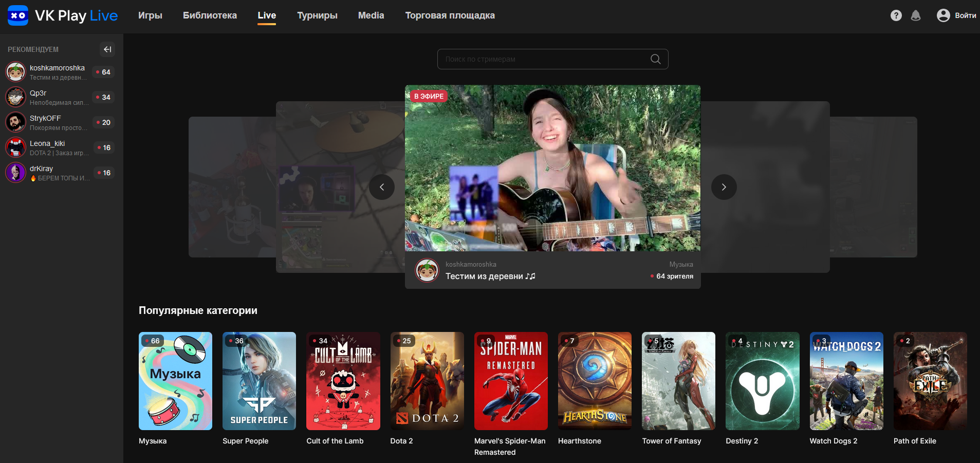Image resolution: width=980 pixels, height=463 pixels.
Task: Select the Live tab
Action: pos(267,15)
